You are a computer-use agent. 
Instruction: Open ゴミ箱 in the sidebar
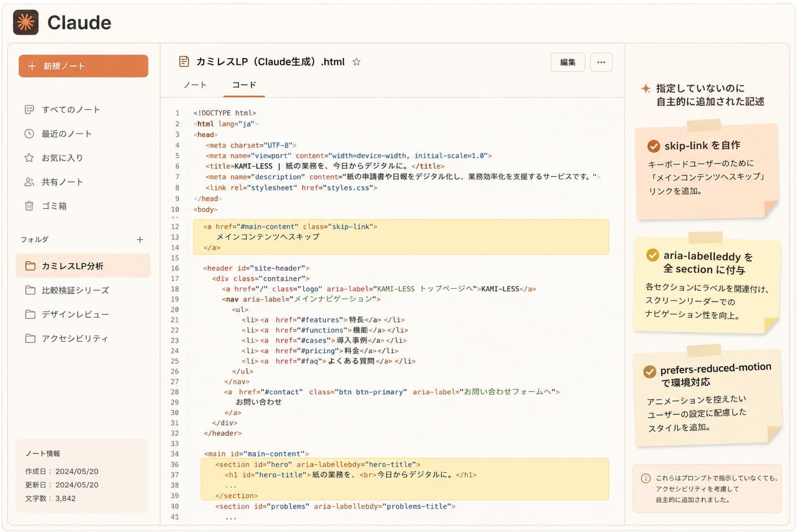[83, 206]
